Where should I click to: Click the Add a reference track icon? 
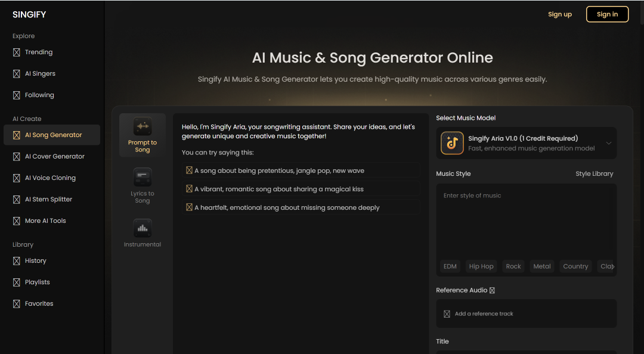(447, 313)
